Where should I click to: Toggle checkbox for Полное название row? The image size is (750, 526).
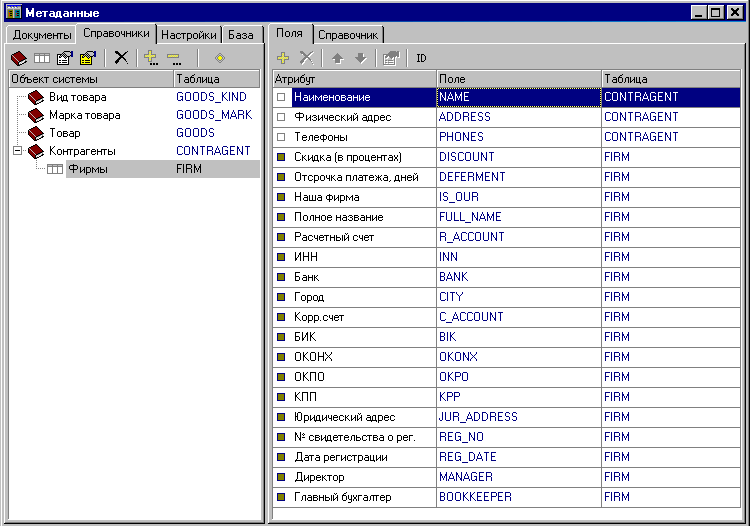[281, 217]
